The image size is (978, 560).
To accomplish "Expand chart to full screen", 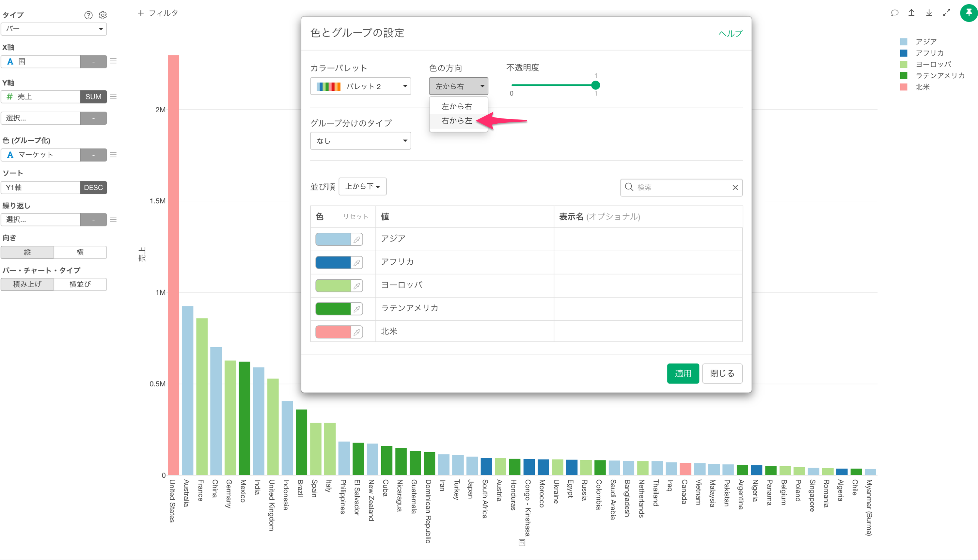I will [x=947, y=13].
